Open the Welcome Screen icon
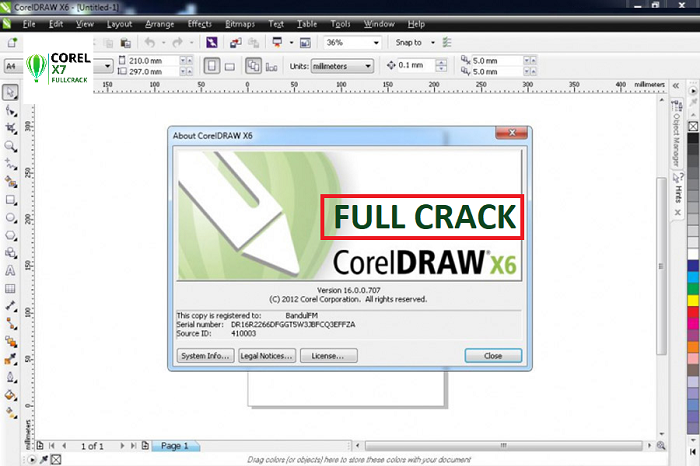The image size is (700, 466). [305, 43]
